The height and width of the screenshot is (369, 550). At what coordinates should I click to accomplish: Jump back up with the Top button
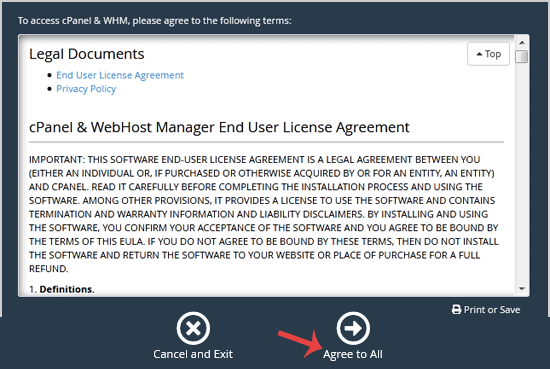[x=488, y=54]
